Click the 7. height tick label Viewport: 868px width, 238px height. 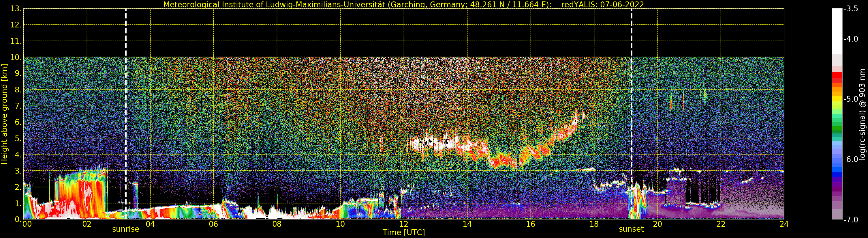pyautogui.click(x=18, y=106)
